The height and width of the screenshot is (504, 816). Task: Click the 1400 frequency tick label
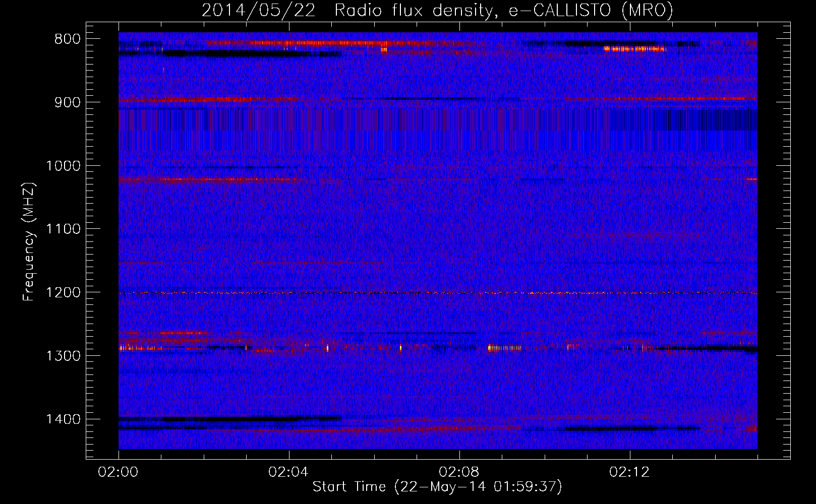coord(63,419)
